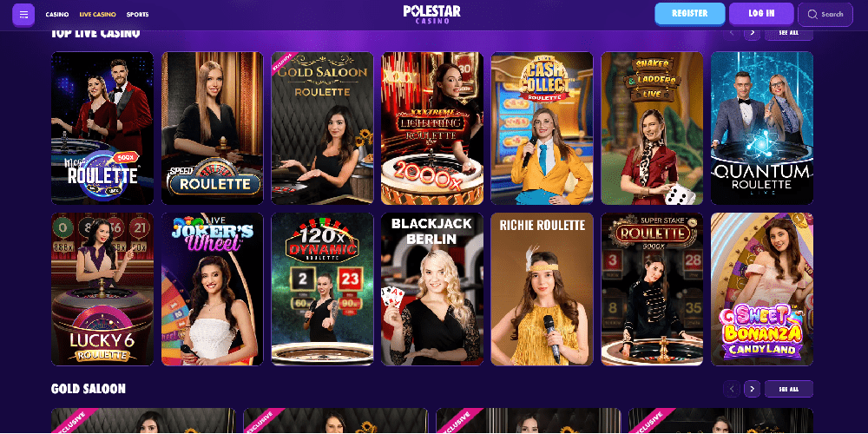Show previous Top Live Casino games arrow
The width and height of the screenshot is (868, 434).
(x=731, y=33)
